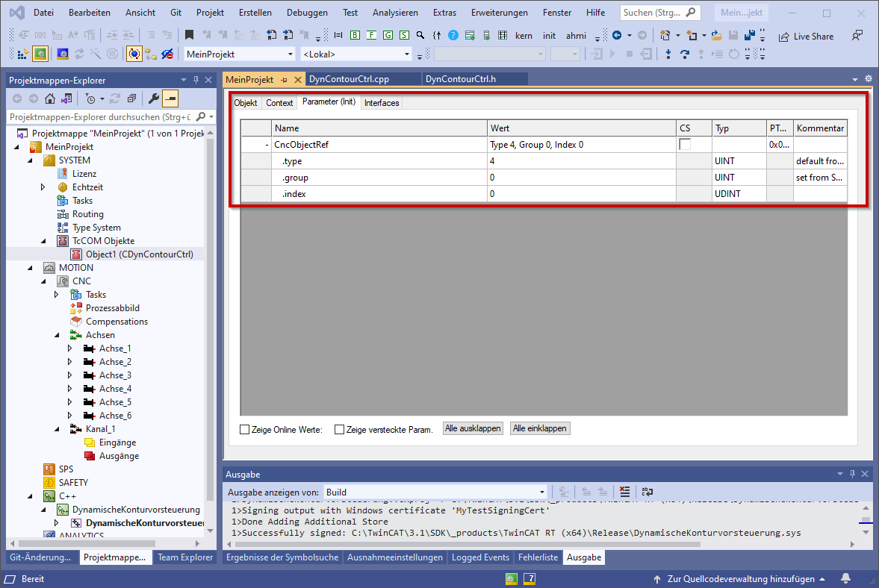Click the green G toolbar icon
Screen dimensions: 879x588
click(x=388, y=35)
